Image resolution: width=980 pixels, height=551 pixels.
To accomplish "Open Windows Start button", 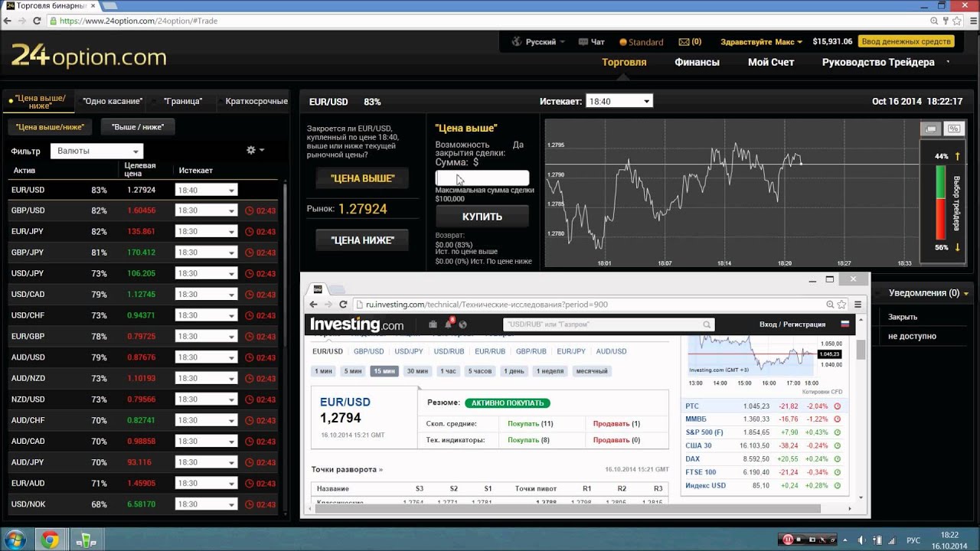I will pos(15,540).
